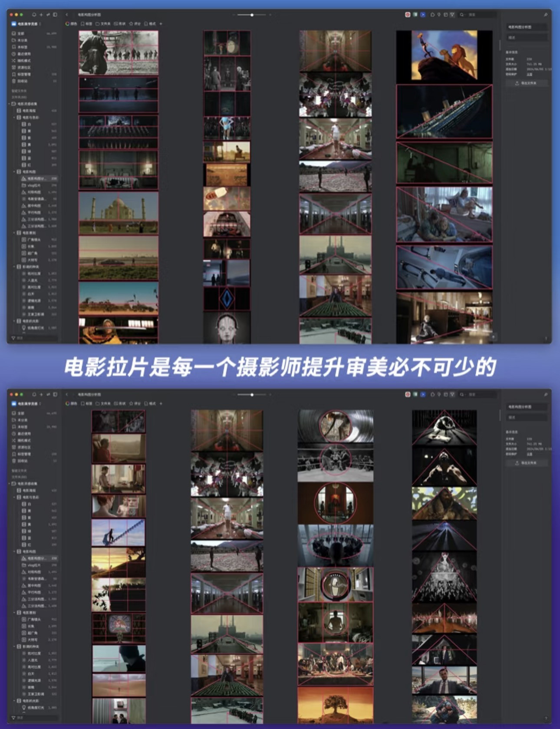
Task: Open the sinking Titanic thumbnail in the top window
Action: 444,112
